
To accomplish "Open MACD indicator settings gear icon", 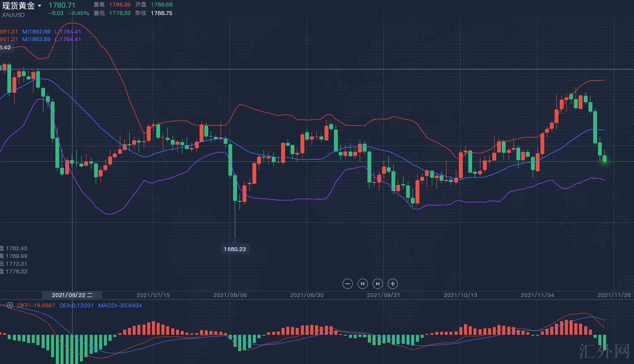I will click(x=9, y=306).
